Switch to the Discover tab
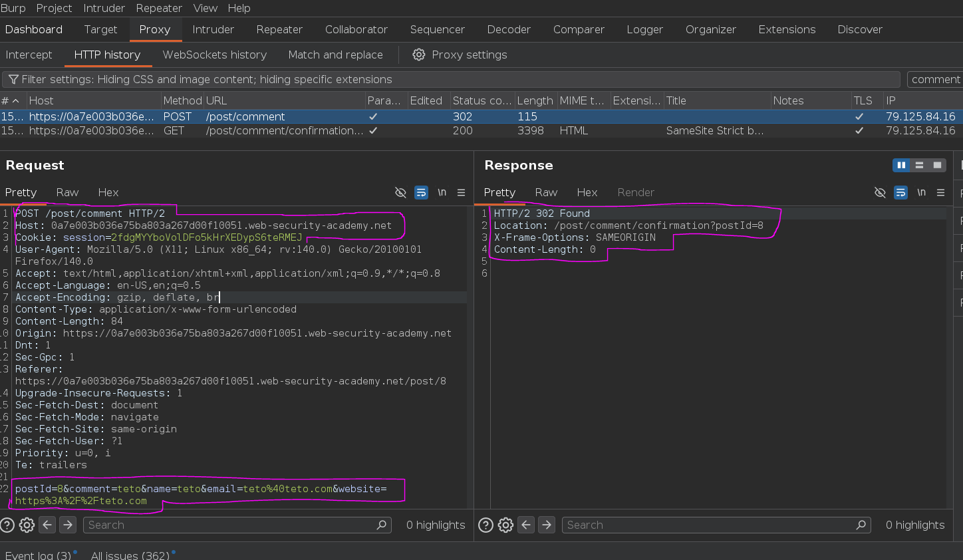This screenshot has height=560, width=963. 860,29
